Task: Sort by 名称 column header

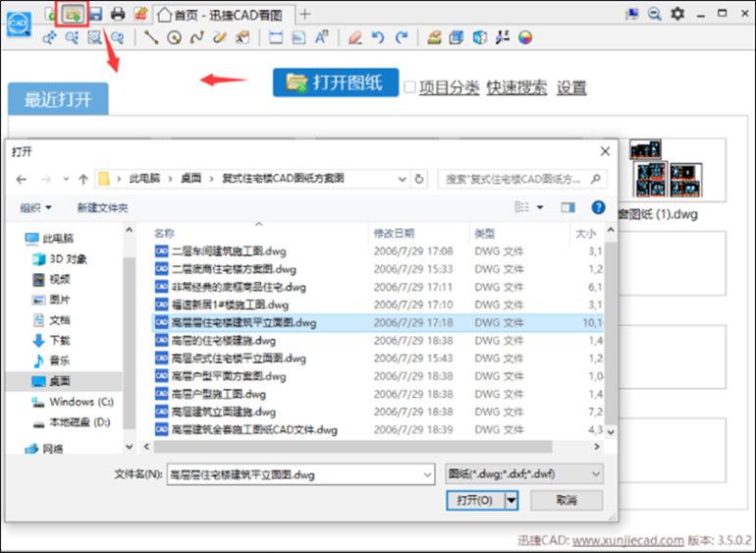Action: [x=260, y=234]
